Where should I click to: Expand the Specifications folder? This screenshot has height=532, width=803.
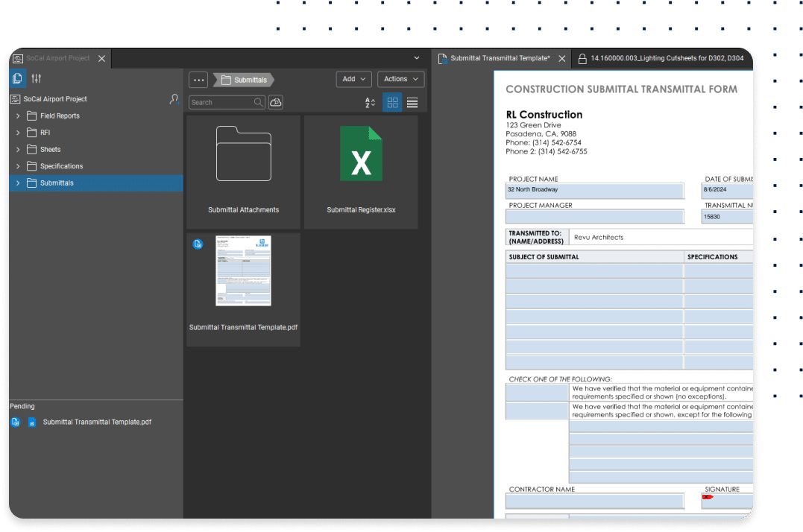18,166
